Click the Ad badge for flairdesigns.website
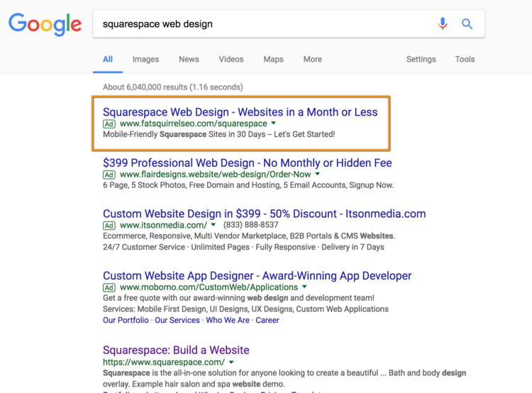 109,175
